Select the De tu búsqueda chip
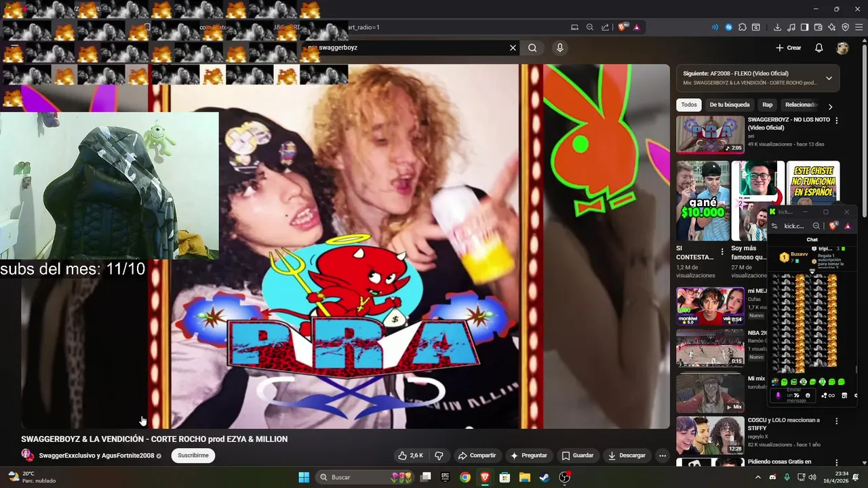Screen dimensions: 868x488 pyautogui.click(x=729, y=105)
